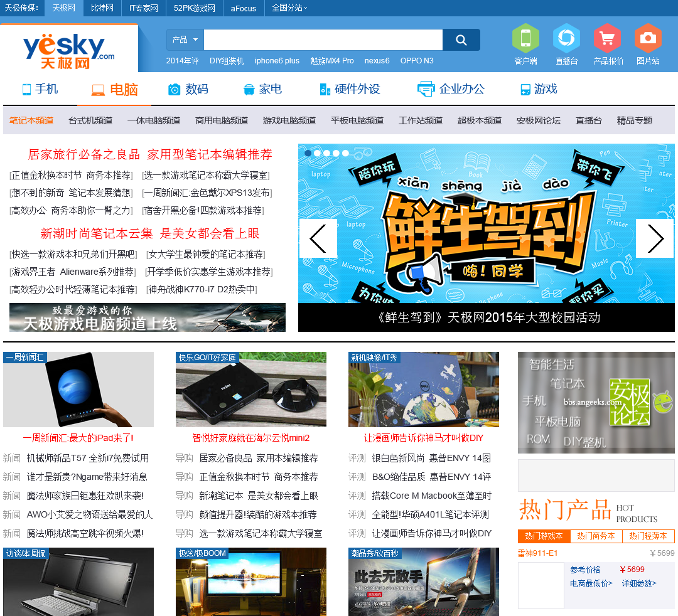Viewport: 678px width, 616px height.
Task: Click the yesky 天极网 logo
Action: [69, 50]
